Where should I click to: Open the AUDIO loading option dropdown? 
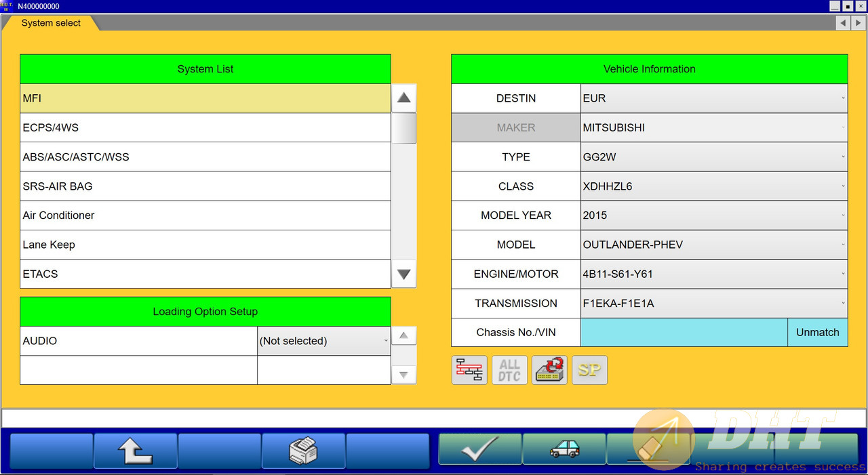click(x=385, y=341)
